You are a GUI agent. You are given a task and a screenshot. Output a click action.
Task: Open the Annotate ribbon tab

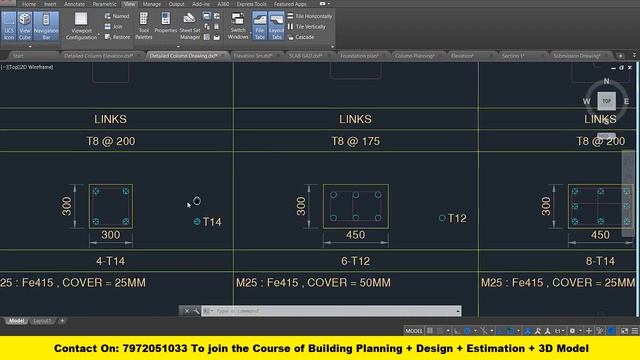coord(74,4)
